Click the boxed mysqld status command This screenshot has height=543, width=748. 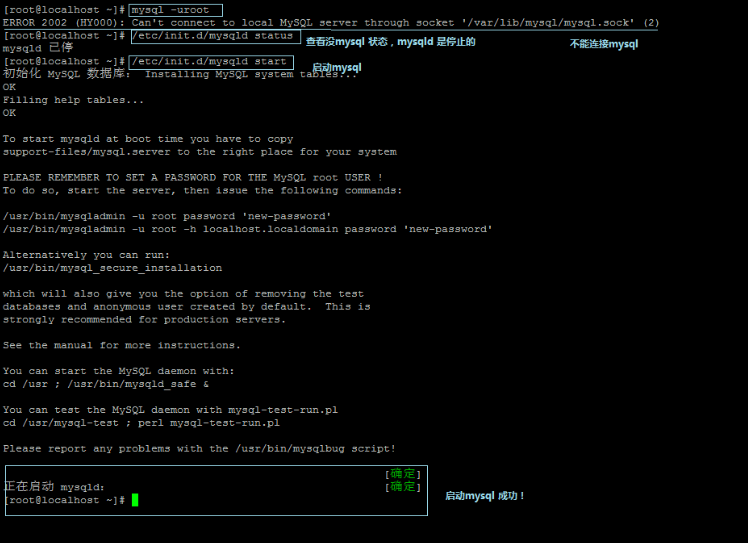[x=213, y=36]
